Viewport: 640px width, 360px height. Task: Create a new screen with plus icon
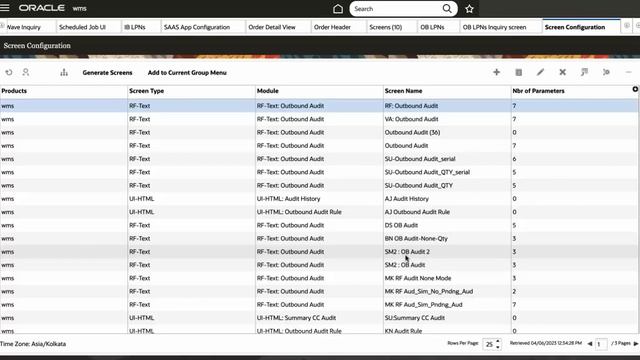point(496,72)
